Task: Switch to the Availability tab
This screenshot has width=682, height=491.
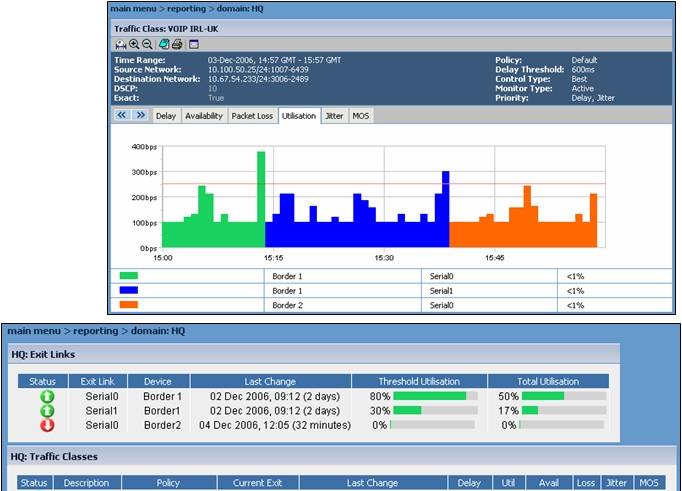Action: (x=204, y=116)
